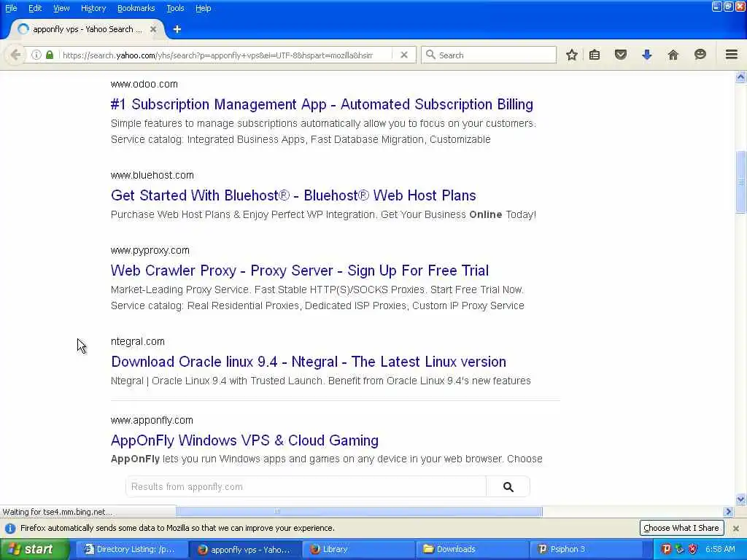Open the File menu
Viewport: 747px width, 560px height.
pyautogui.click(x=11, y=8)
